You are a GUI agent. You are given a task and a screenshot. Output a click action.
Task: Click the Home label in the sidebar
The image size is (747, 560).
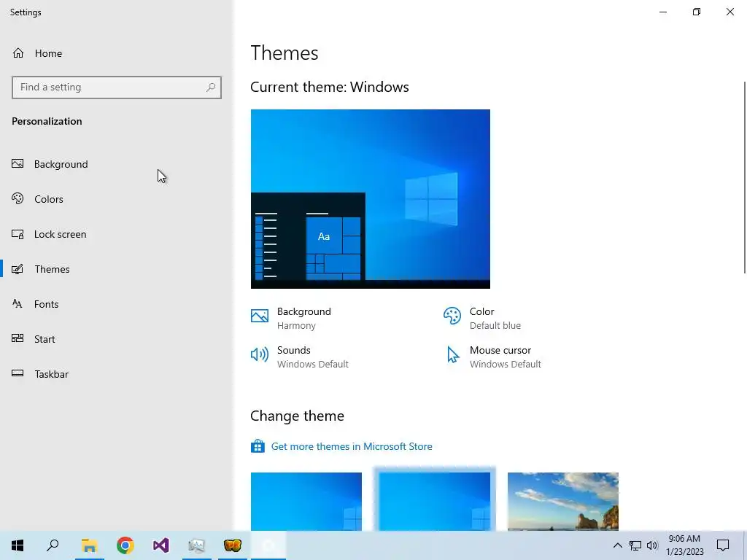point(48,53)
